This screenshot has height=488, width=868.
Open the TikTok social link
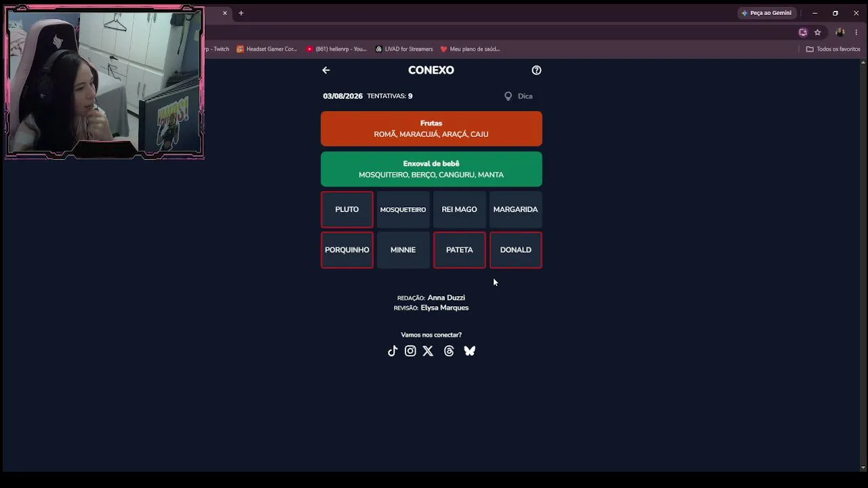(x=393, y=351)
